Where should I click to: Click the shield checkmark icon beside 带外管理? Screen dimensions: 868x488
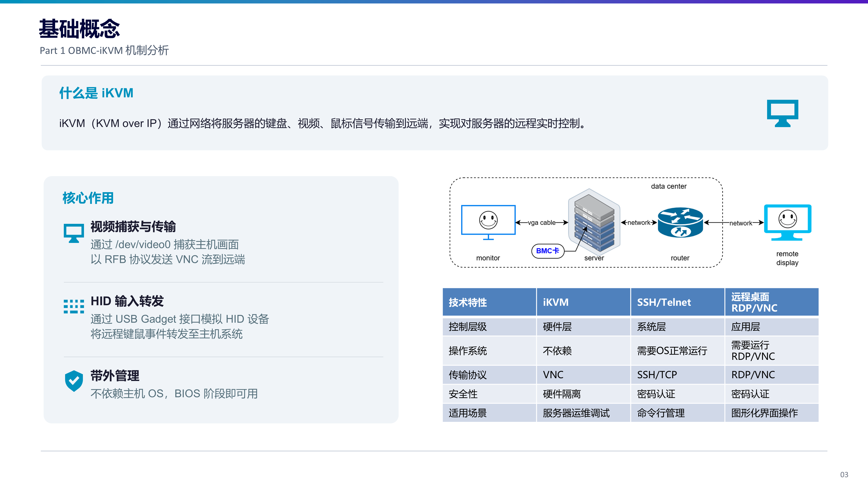click(74, 381)
